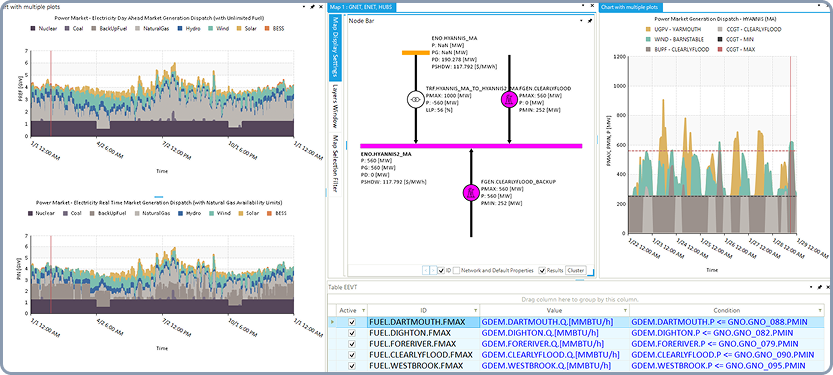Pin the Table EEVT panel

coord(819,287)
